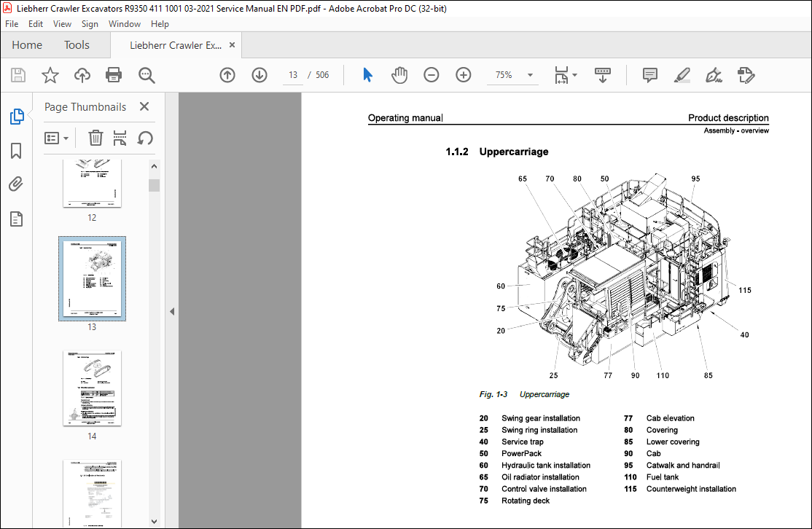Open the thumbnails options dropdown

click(56, 138)
